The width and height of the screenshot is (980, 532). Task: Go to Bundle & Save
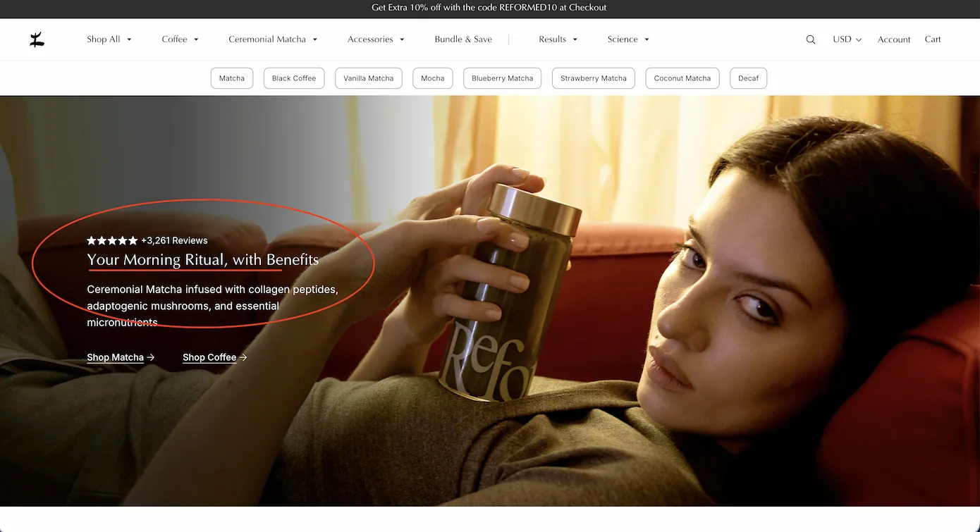click(x=463, y=39)
